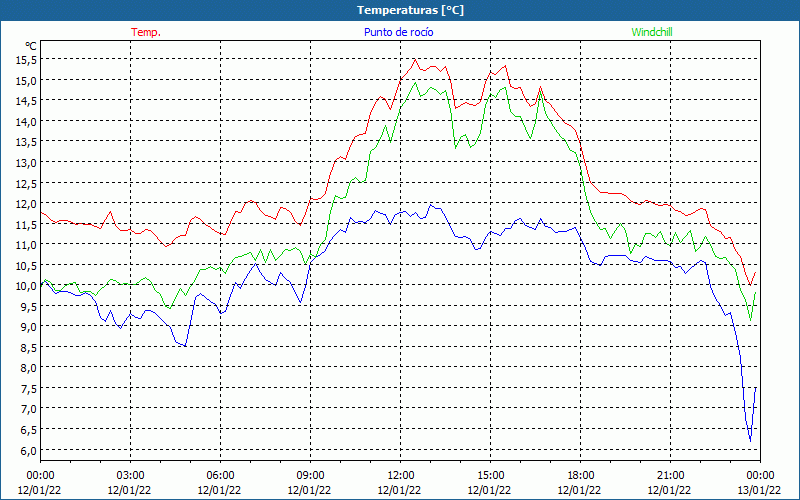
Task: Click the 11,0 y-axis value
Action: [x=28, y=244]
